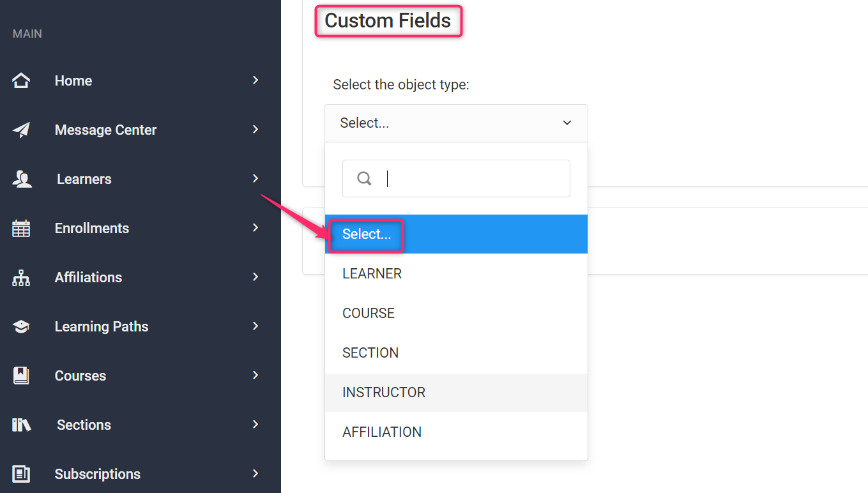The image size is (868, 493).
Task: Pick the INSTRUCTOR option
Action: pos(384,392)
